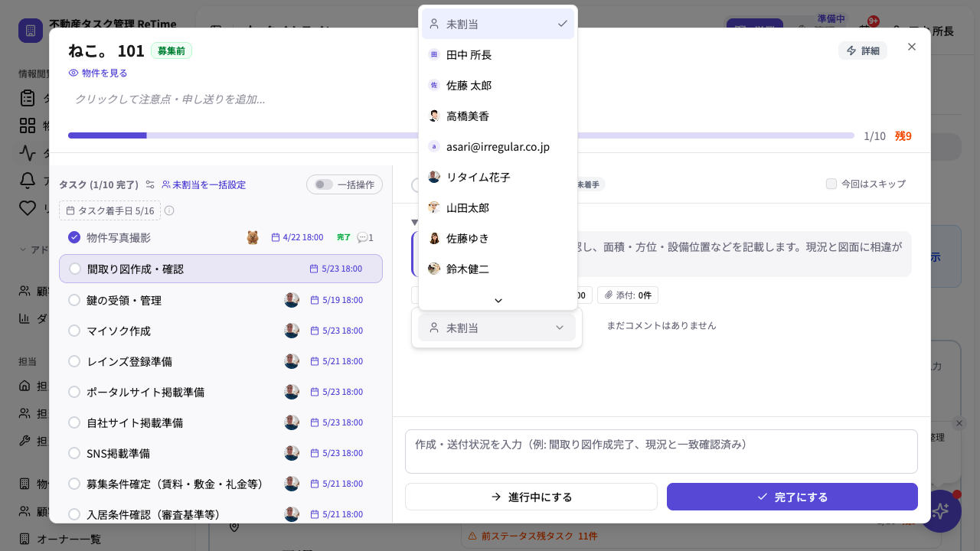Open the task filter settings icon

pos(150,184)
